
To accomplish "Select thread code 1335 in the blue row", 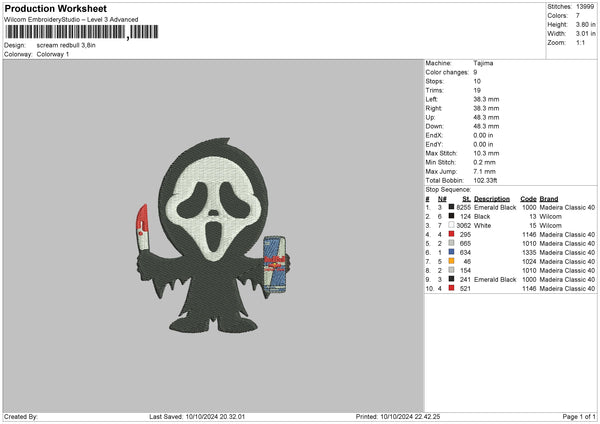I will 529,252.
